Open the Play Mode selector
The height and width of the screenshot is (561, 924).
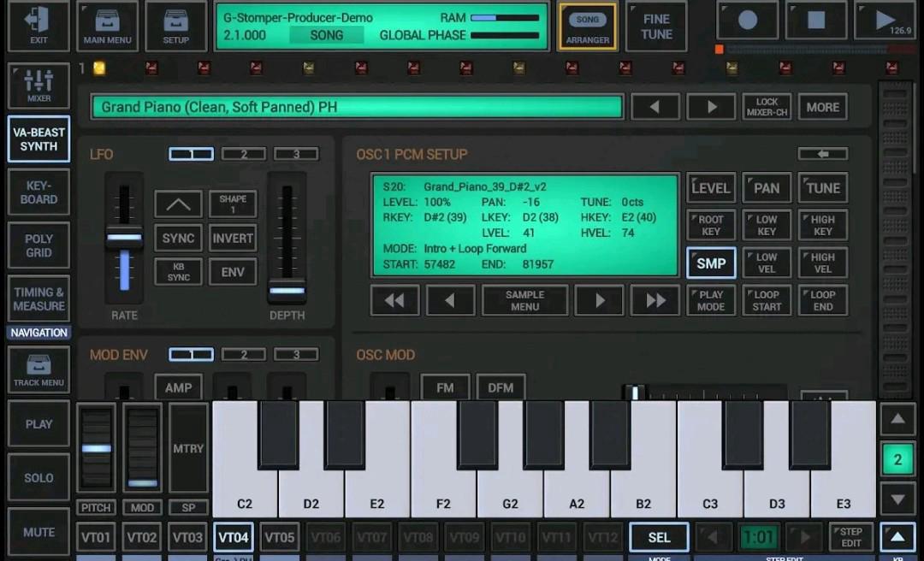(710, 300)
